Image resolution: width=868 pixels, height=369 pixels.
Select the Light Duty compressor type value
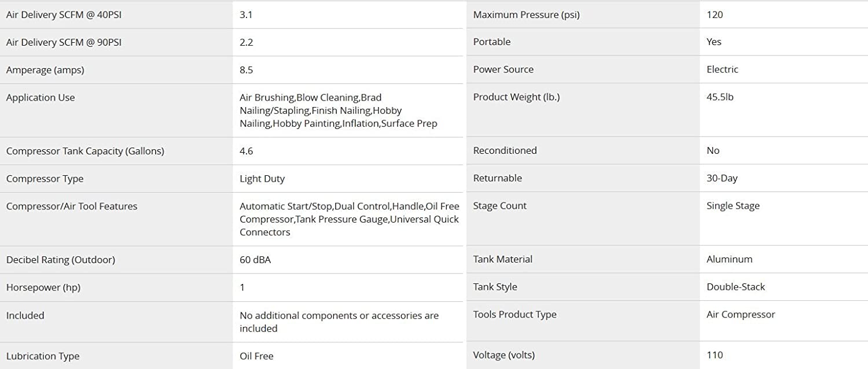click(262, 179)
